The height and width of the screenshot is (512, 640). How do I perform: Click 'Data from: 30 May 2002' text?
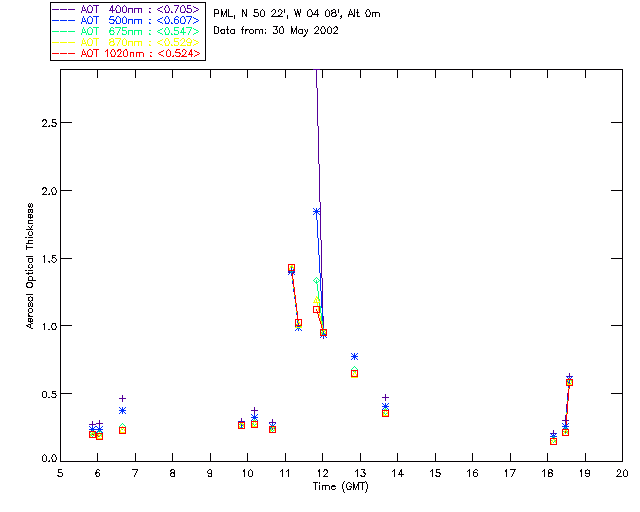pos(276,31)
